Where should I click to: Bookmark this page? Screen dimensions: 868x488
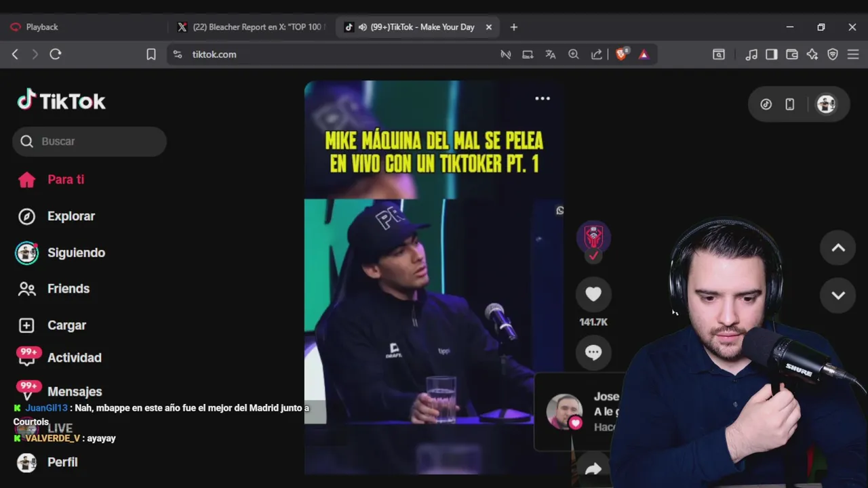coord(151,54)
